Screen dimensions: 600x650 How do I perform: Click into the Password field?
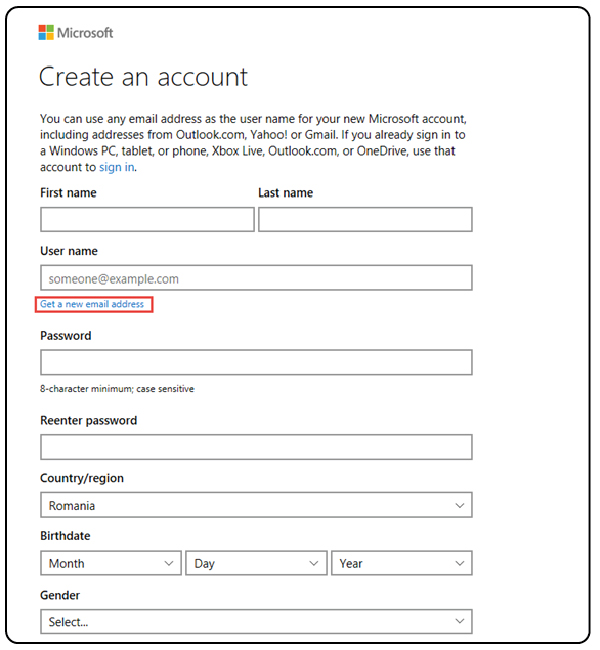pyautogui.click(x=256, y=362)
